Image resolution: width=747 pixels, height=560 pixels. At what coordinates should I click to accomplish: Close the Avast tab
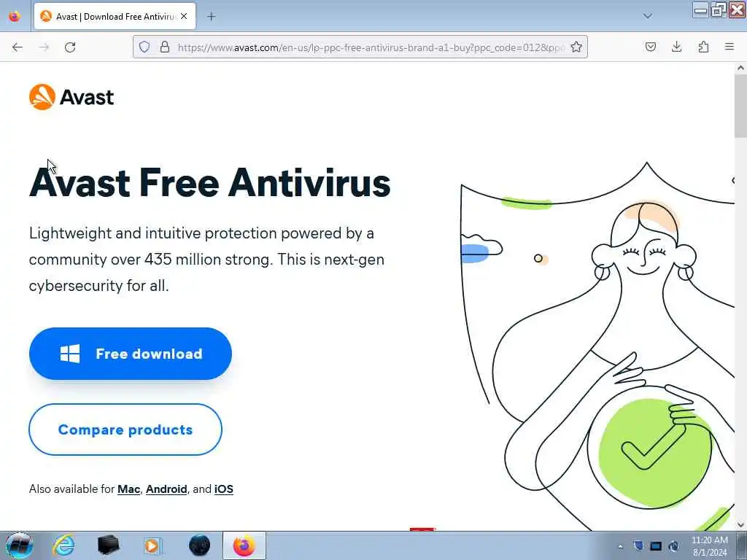click(x=184, y=16)
